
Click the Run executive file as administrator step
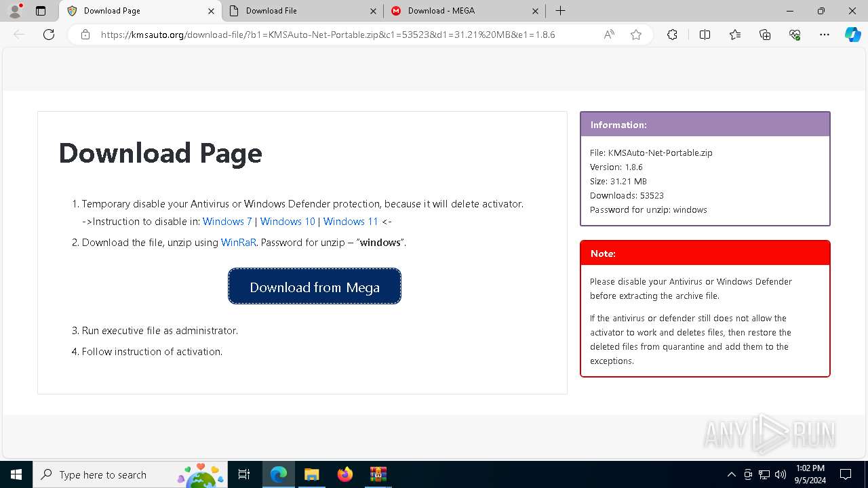160,331
